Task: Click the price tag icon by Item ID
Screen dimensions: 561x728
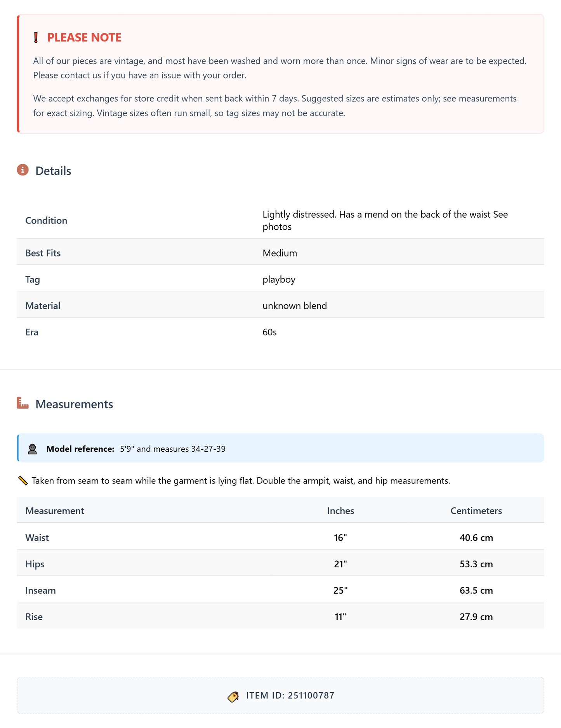Action: (233, 697)
